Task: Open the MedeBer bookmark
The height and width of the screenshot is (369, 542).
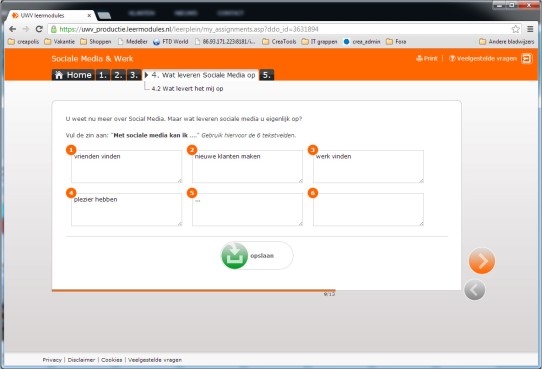Action: (x=133, y=41)
